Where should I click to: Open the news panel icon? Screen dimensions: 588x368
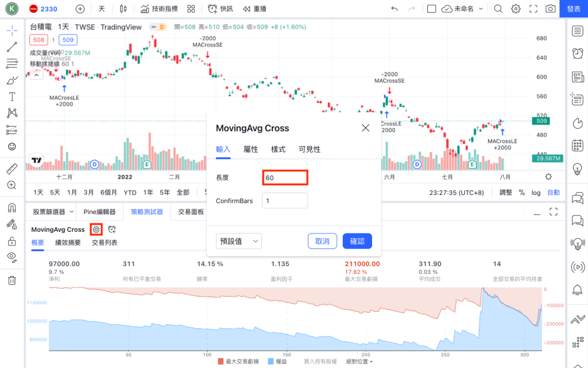click(x=578, y=77)
